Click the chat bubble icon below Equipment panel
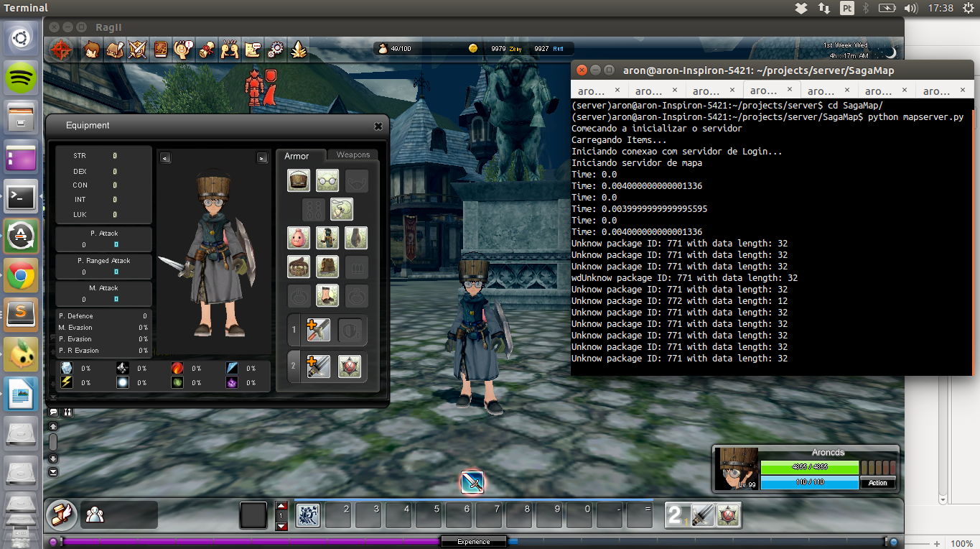 tap(54, 412)
